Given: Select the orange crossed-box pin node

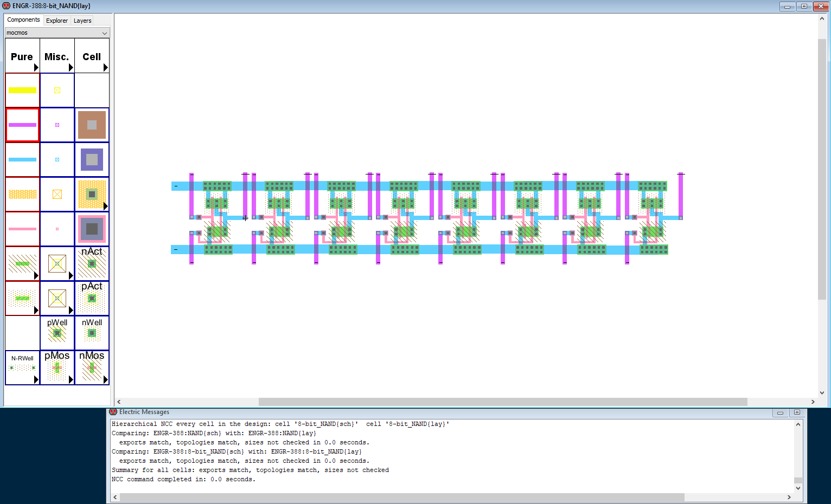Looking at the screenshot, I should click(57, 194).
